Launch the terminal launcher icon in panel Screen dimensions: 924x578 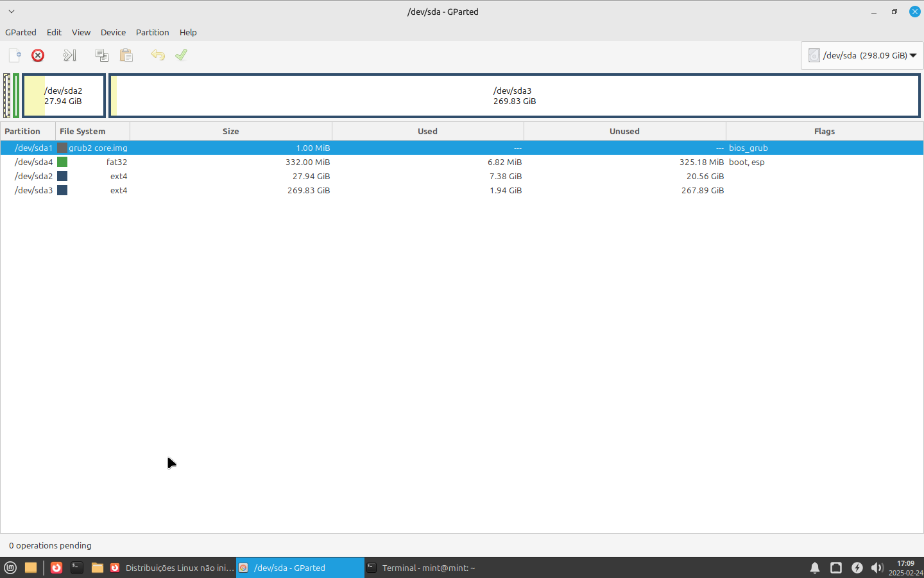[77, 568]
